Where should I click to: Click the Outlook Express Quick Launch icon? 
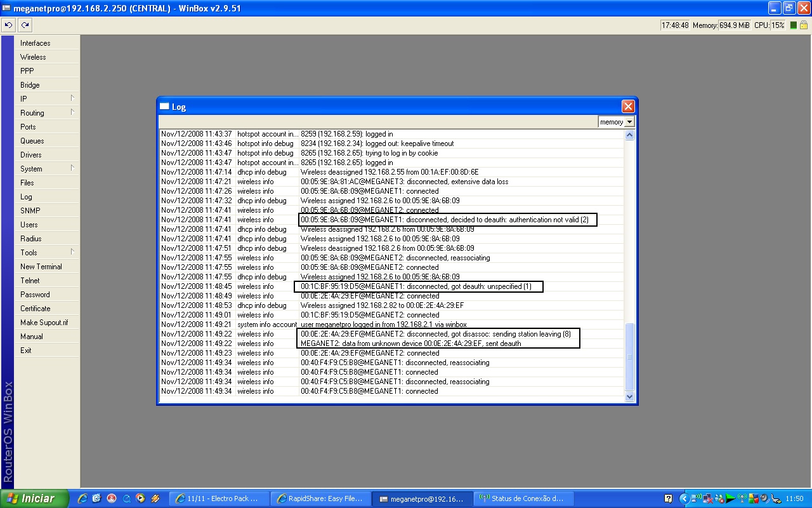[x=96, y=498]
